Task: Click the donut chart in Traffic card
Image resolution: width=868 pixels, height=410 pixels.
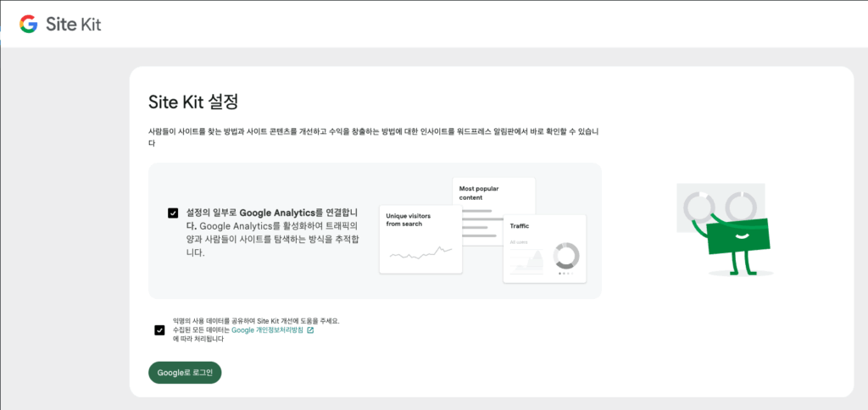Action: point(565,256)
